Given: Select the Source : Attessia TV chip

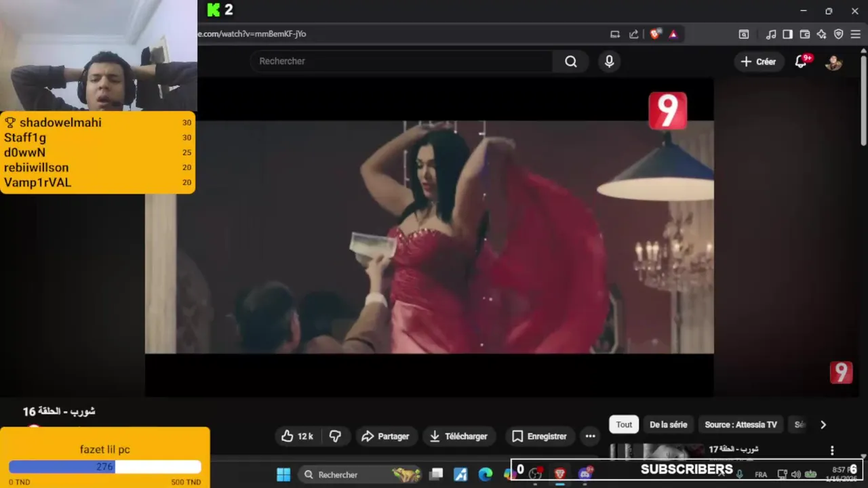Looking at the screenshot, I should click(741, 425).
